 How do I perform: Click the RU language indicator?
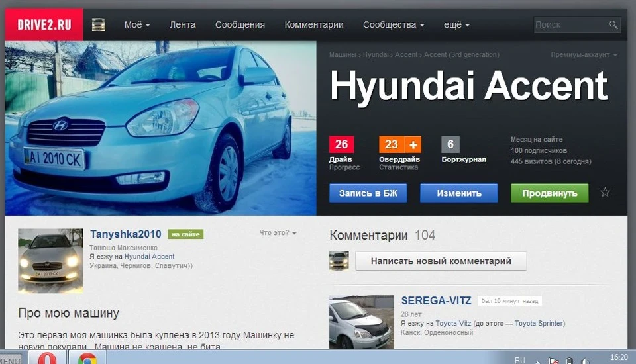519,360
